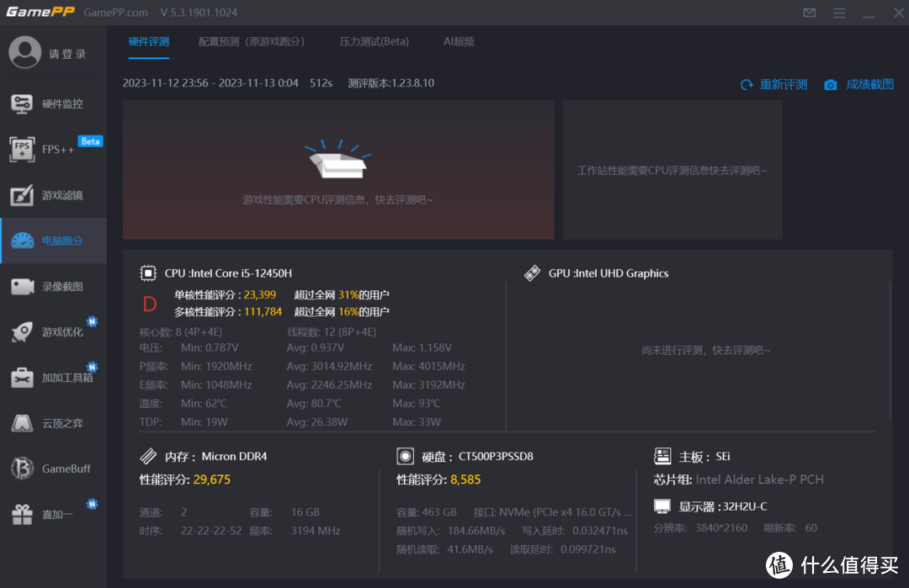Viewport: 909px width, 588px height.
Task: Click 尚未进行评测 GPU prompt text
Action: point(705,351)
